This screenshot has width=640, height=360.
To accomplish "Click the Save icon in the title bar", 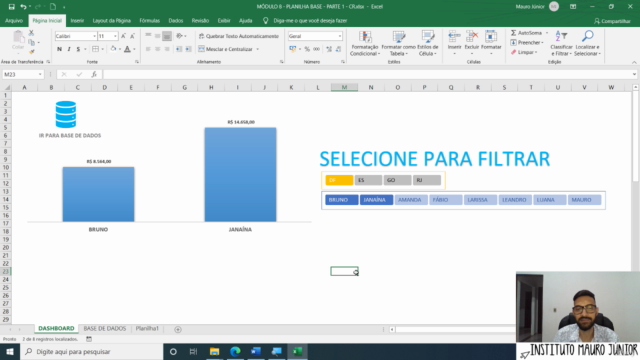I will pyautogui.click(x=11, y=7).
